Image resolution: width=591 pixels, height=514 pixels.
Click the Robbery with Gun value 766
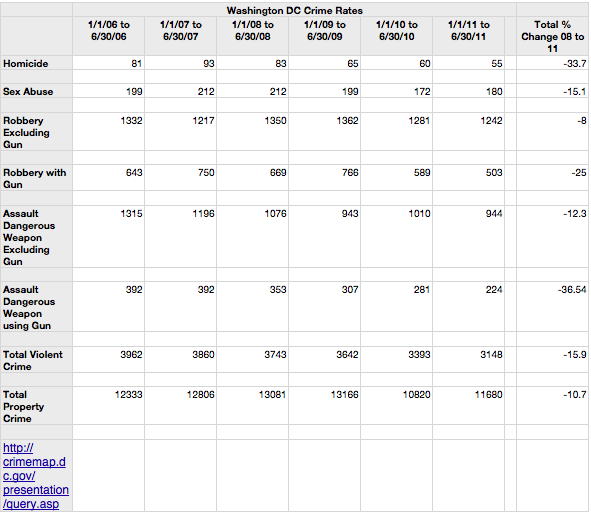(350, 173)
